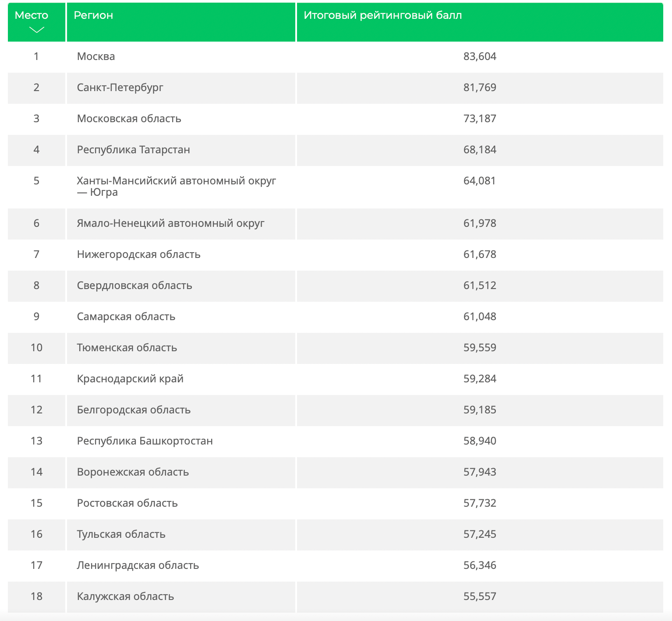Screen dimensions: 672x621
Task: Click the score value 55,557
Action: click(x=480, y=596)
